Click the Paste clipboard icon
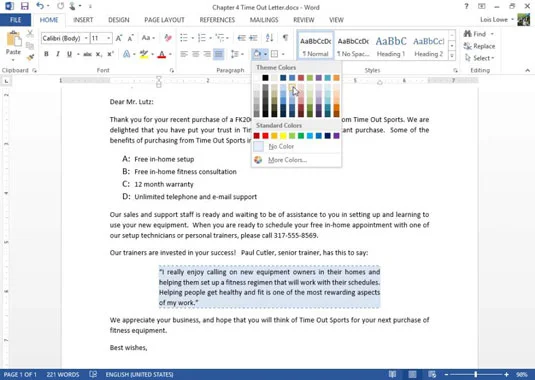 click(x=14, y=39)
